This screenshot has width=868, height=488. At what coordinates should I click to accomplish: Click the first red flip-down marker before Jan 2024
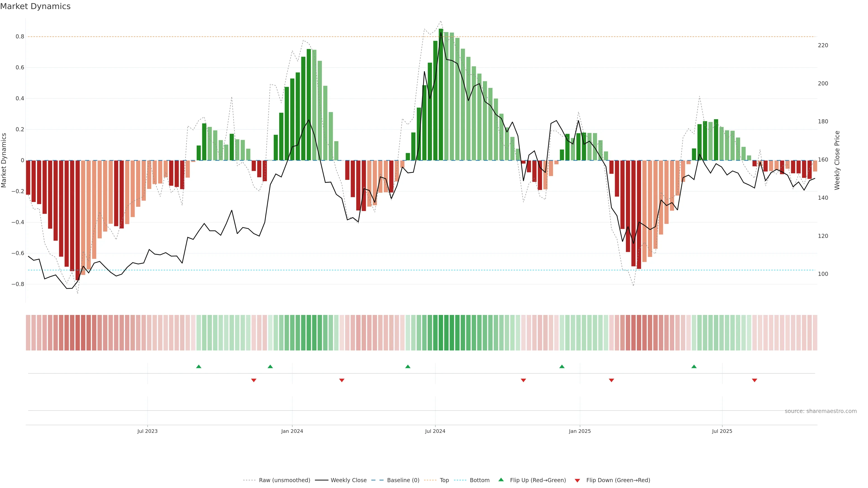(x=254, y=380)
